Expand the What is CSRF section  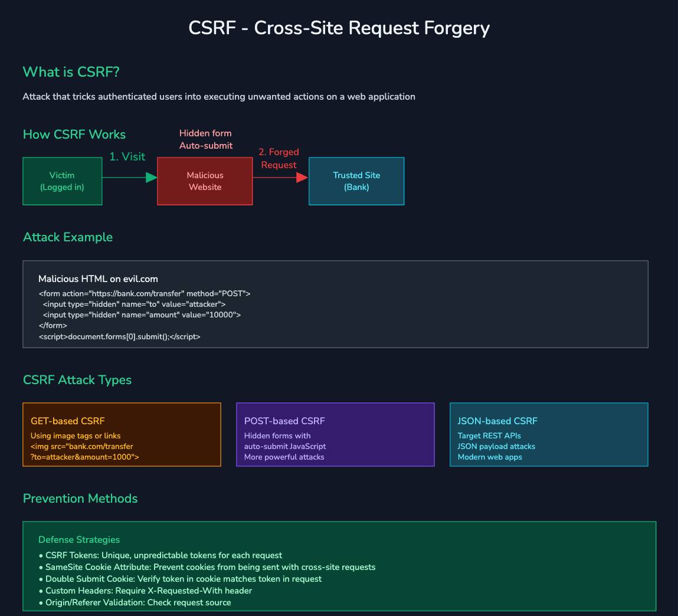coord(71,71)
